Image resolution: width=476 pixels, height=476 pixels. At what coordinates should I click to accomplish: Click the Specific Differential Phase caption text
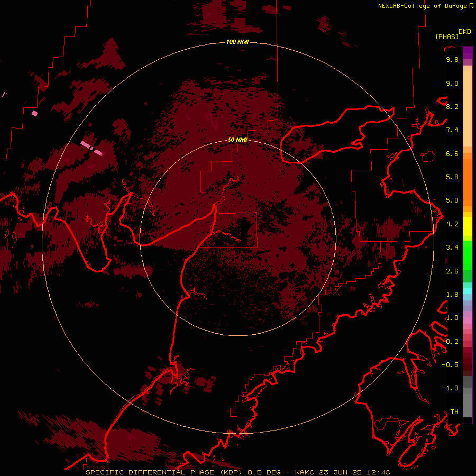coord(237,472)
